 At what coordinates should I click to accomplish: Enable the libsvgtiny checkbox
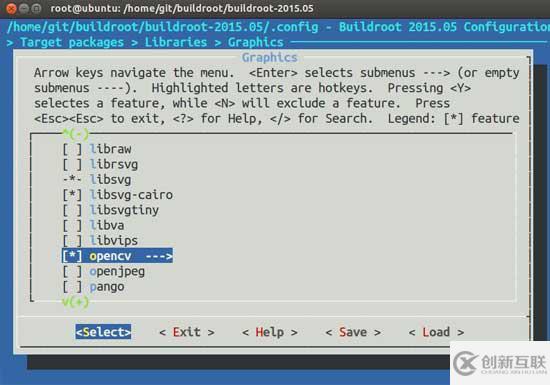(x=72, y=210)
